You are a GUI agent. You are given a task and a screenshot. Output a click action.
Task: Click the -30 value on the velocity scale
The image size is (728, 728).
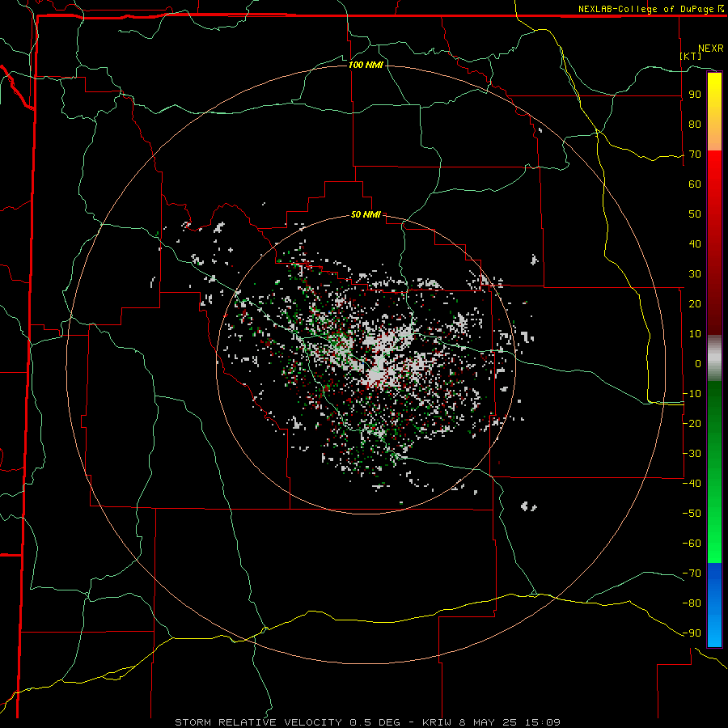coord(692,454)
